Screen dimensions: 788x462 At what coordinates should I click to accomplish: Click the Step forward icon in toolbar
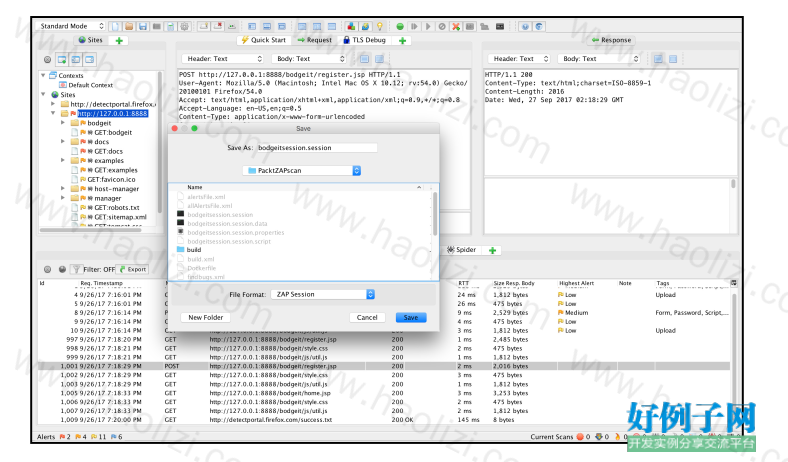414,27
